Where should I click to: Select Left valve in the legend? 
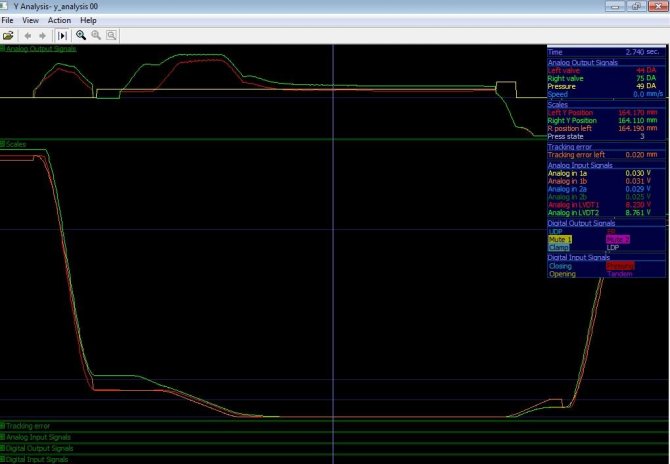click(x=564, y=70)
